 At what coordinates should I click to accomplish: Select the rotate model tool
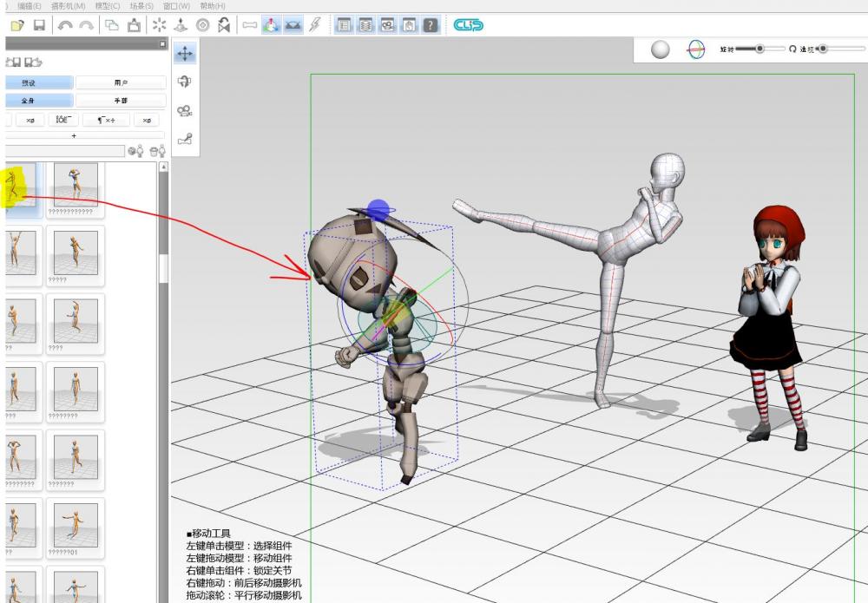tap(184, 82)
